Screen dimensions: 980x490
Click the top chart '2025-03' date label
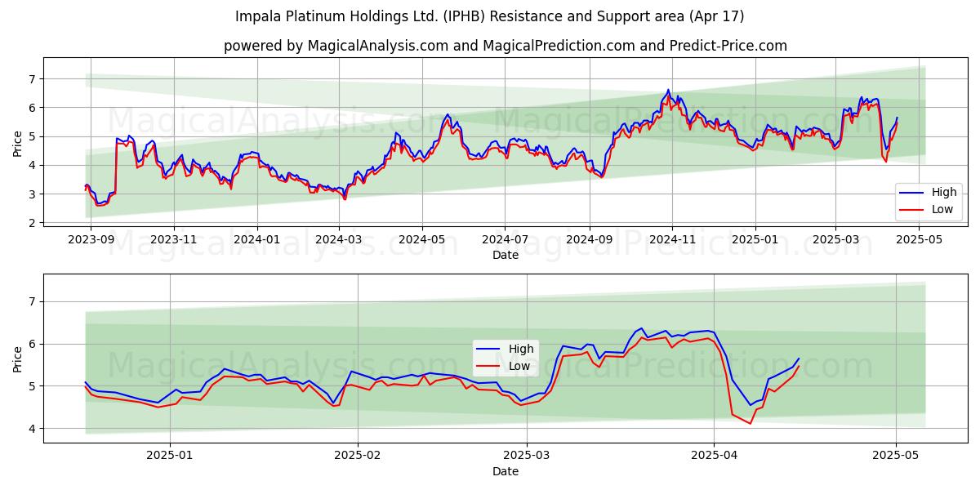pos(836,238)
